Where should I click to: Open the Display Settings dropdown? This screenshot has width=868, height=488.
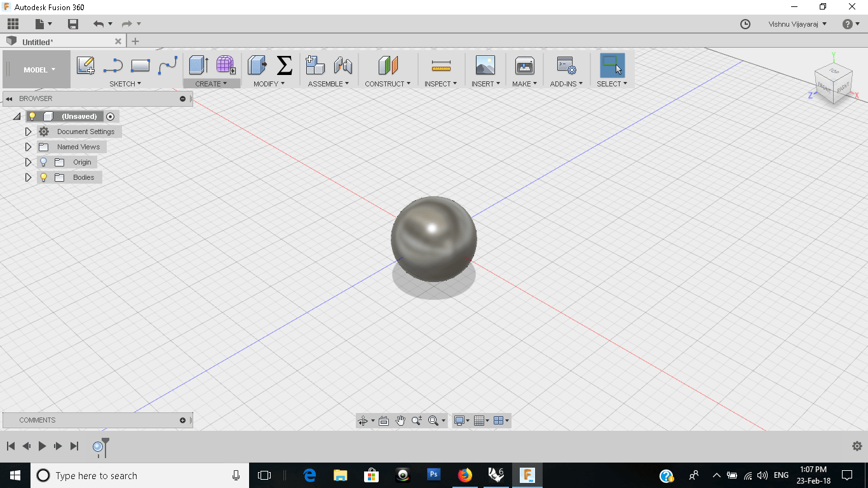click(x=461, y=421)
